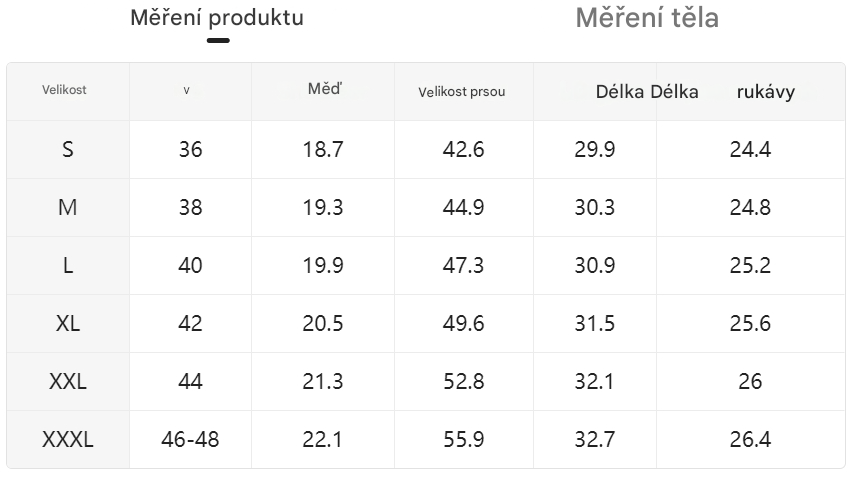Switch to the Měření produktu tab
The image size is (853, 477).
click(x=217, y=18)
